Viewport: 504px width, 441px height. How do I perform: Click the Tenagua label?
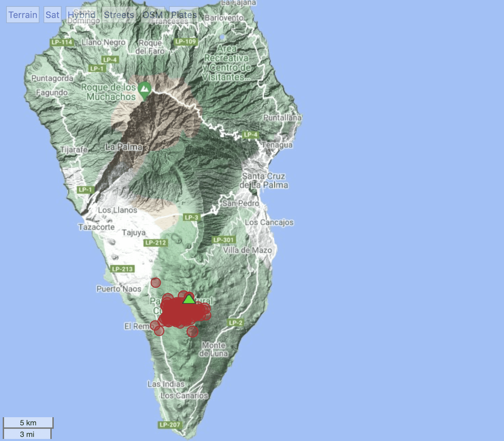pos(277,145)
